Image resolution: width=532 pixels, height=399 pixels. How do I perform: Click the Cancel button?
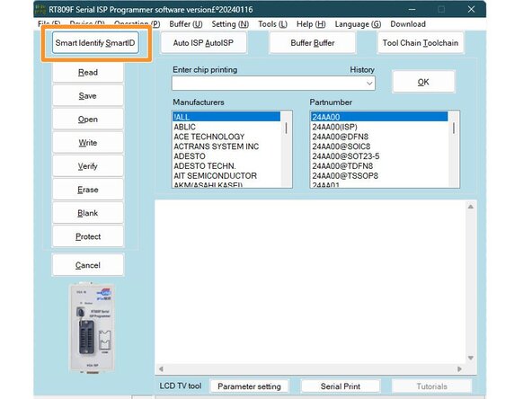pos(88,265)
